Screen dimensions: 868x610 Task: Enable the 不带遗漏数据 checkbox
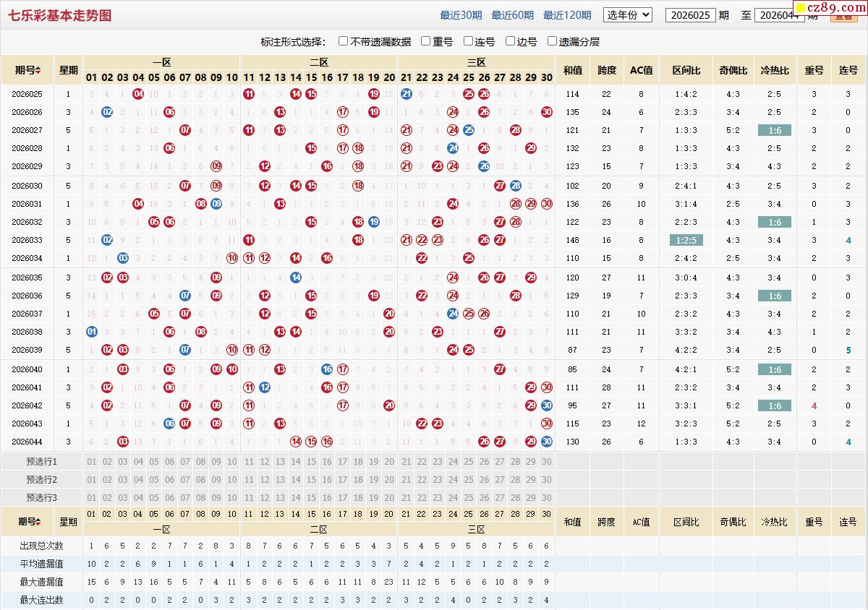pyautogui.click(x=344, y=41)
